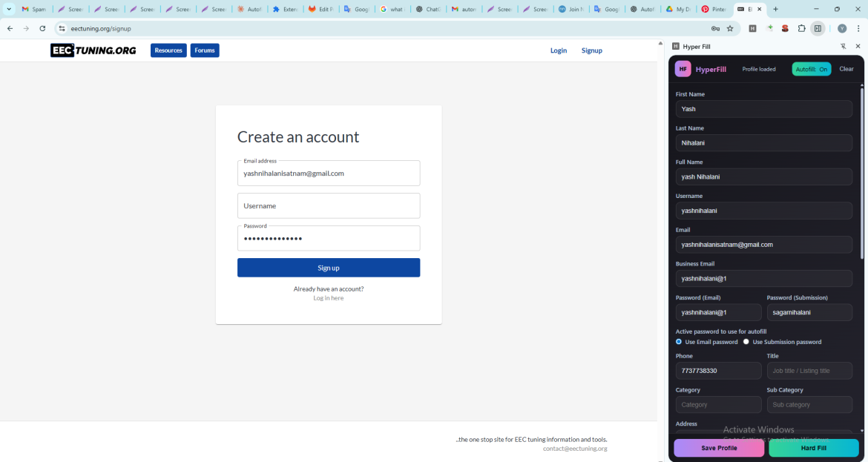Click the saved passwords key icon
This screenshot has height=462, width=868.
[x=715, y=28]
